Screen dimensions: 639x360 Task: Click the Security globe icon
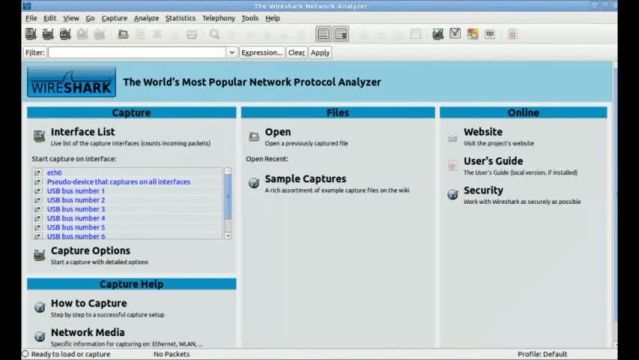pos(453,194)
